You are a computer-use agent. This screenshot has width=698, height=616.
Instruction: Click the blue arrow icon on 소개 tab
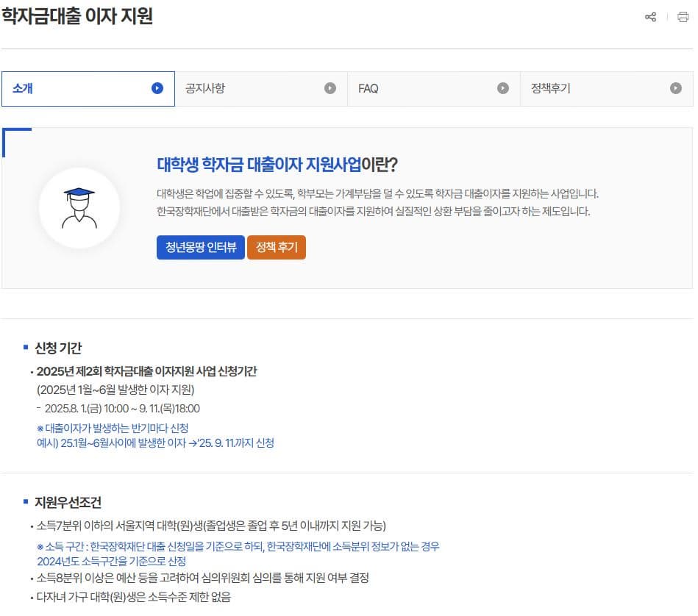(x=156, y=88)
